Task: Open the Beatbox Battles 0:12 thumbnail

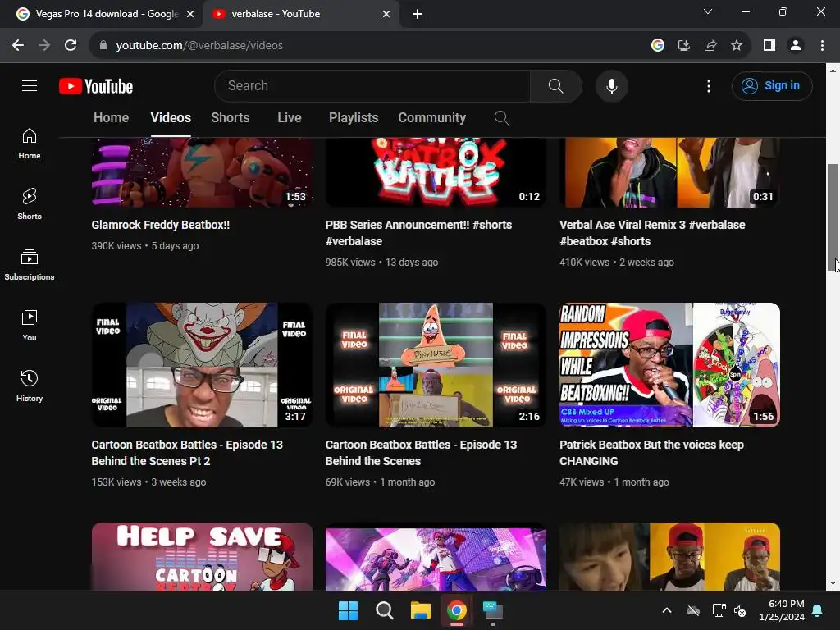Action: pos(436,172)
